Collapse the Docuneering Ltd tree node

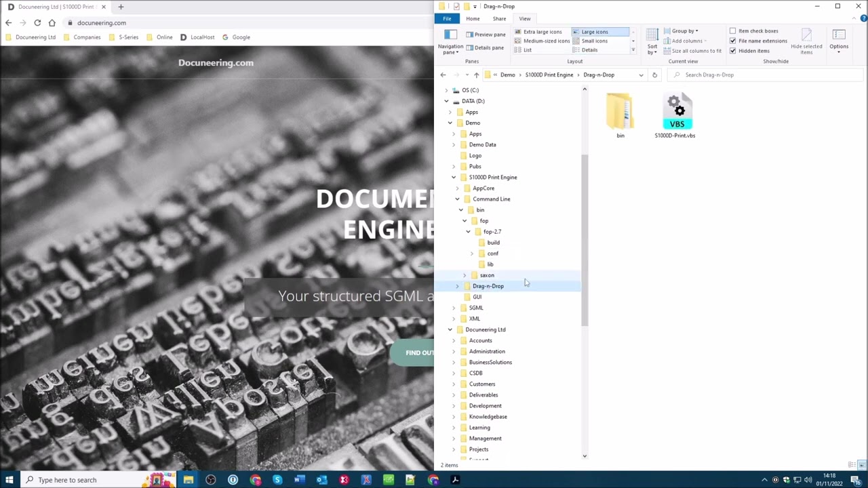coord(450,329)
